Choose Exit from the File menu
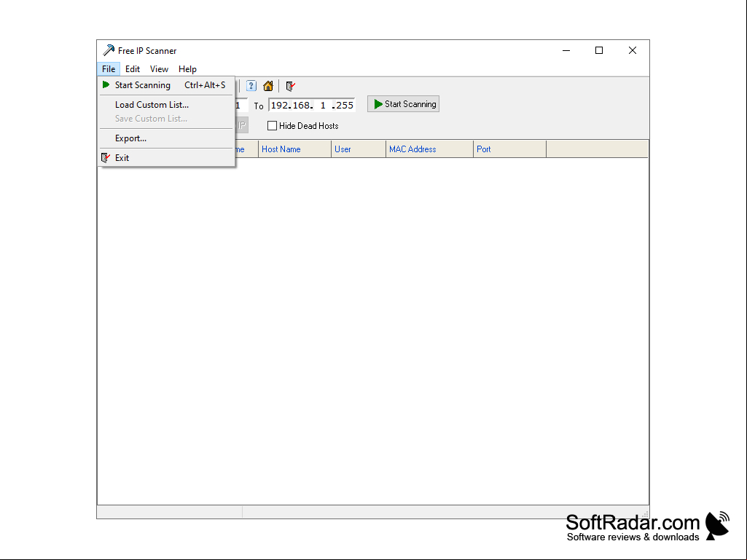 pos(165,158)
